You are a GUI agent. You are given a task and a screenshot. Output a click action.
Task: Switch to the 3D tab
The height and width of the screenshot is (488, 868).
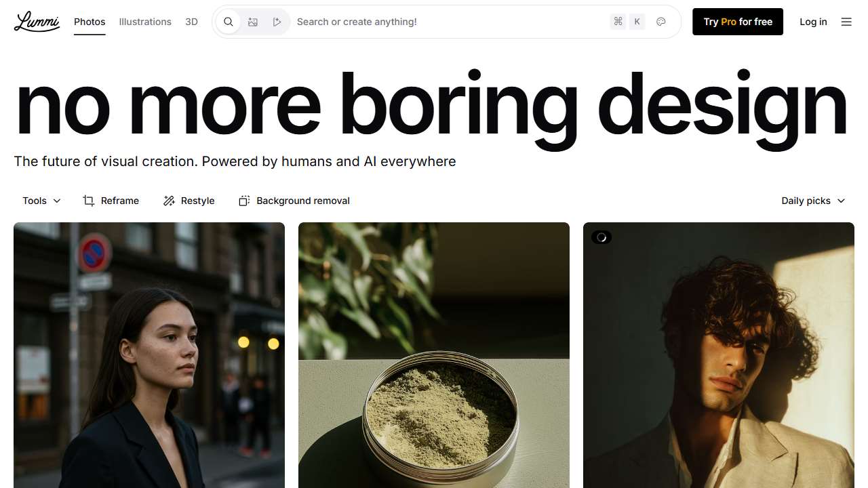coord(191,22)
